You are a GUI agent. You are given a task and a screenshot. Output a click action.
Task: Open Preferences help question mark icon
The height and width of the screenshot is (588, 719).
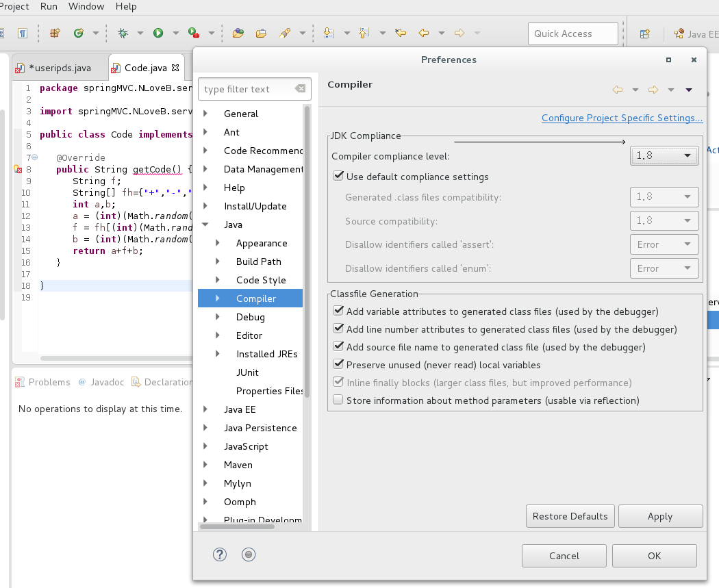tap(220, 554)
